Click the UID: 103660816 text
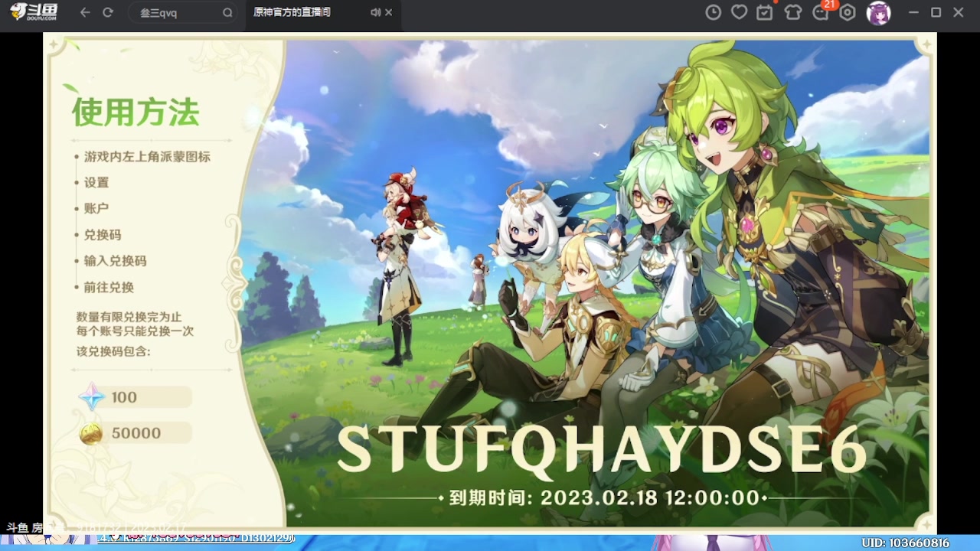980x551 pixels. [x=905, y=543]
